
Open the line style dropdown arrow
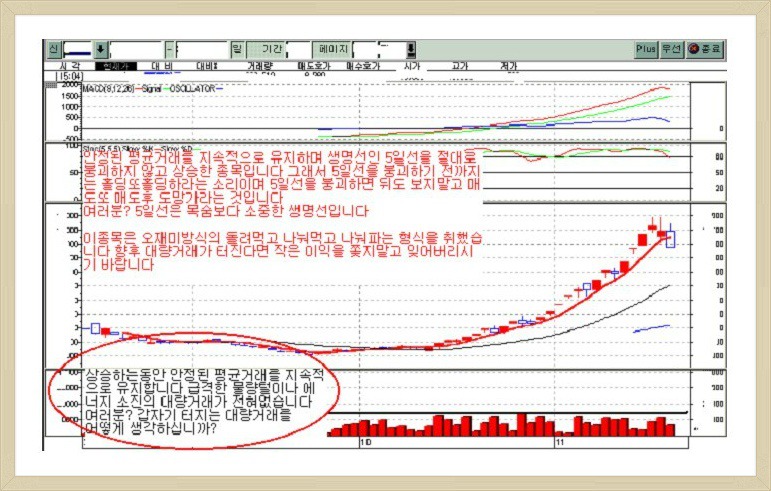coord(100,49)
